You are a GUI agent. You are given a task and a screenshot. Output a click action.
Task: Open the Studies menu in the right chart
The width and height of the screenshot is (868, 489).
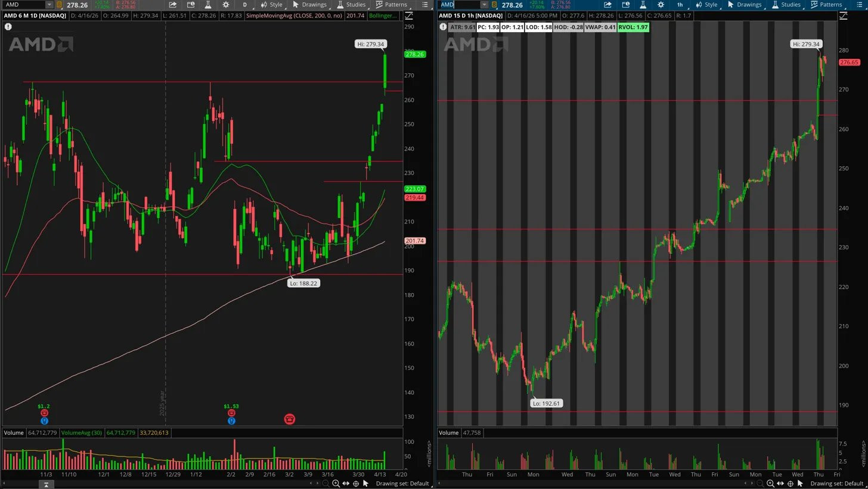(786, 5)
